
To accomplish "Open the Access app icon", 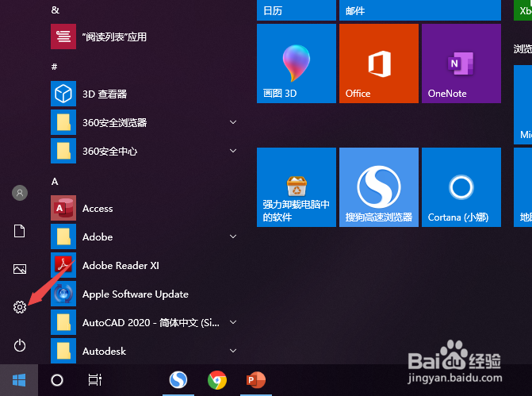I will 63,208.
